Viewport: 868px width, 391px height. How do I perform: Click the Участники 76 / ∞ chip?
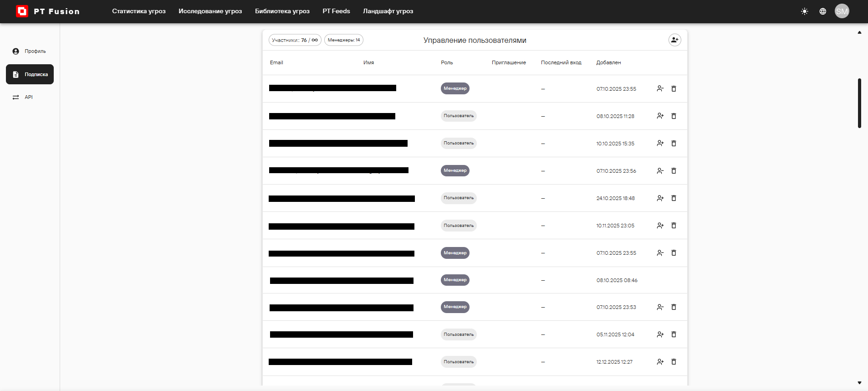[295, 40]
